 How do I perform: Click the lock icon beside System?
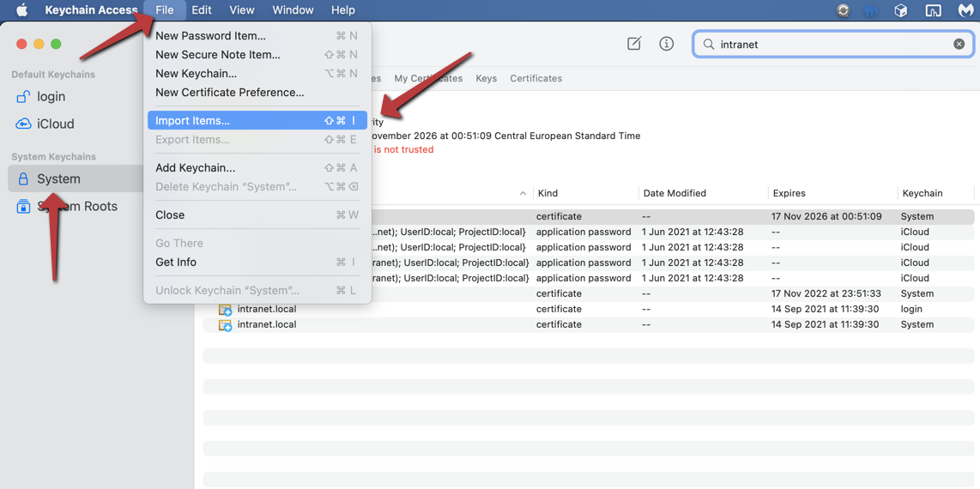tap(23, 179)
